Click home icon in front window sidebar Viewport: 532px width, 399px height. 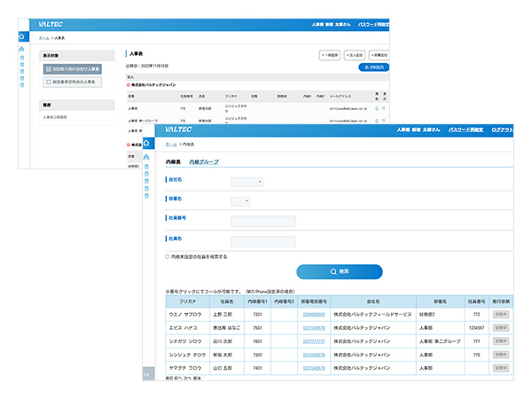(147, 142)
